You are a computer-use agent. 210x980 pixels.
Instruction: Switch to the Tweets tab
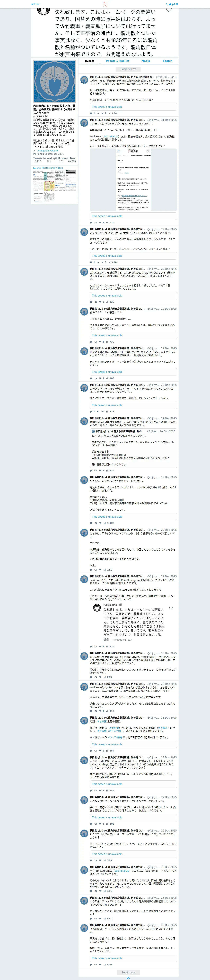[89, 61]
